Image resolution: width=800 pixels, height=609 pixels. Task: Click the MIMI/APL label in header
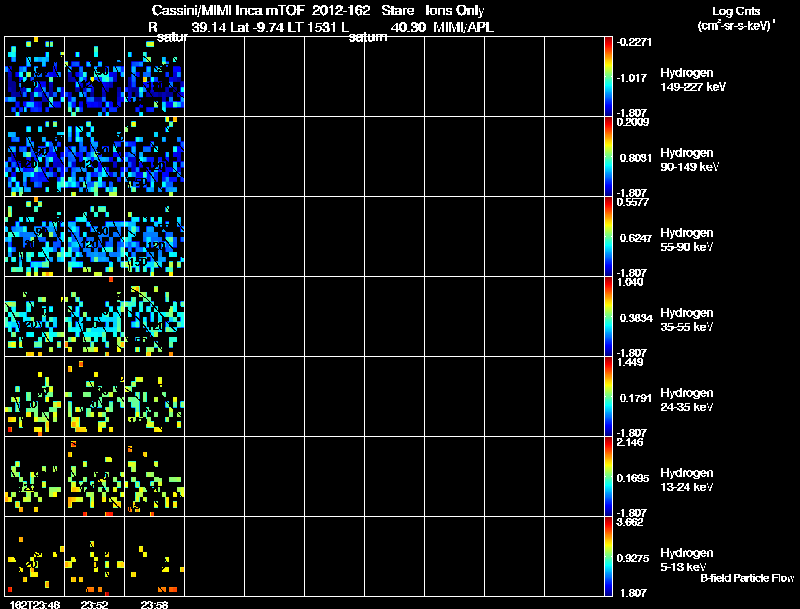click(x=463, y=27)
